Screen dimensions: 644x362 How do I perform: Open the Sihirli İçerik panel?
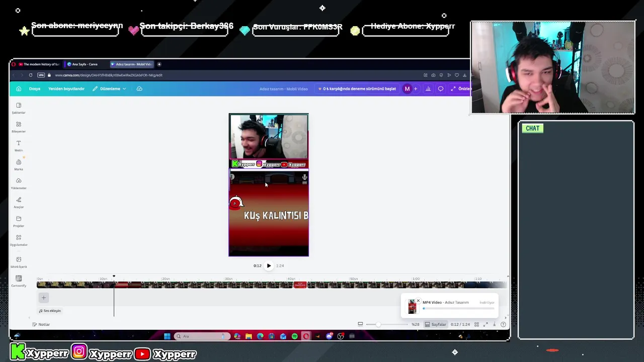pyautogui.click(x=19, y=261)
